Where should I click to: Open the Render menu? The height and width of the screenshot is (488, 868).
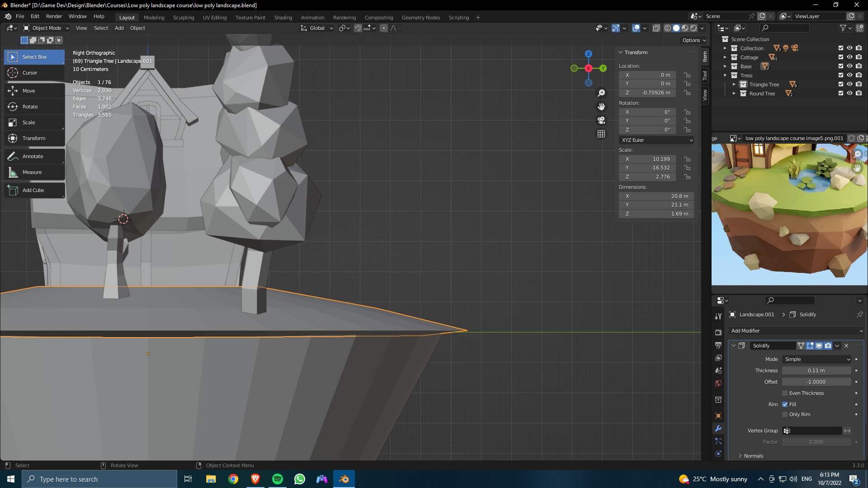(54, 16)
